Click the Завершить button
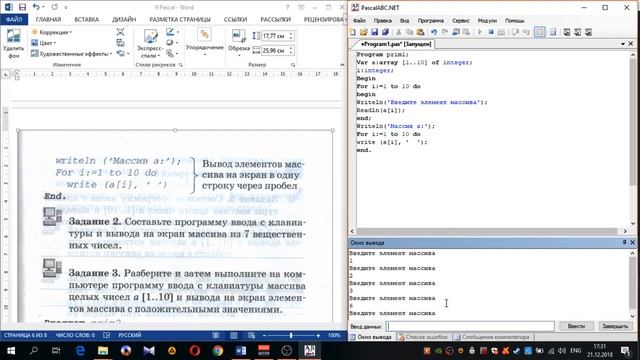 pos(615,326)
